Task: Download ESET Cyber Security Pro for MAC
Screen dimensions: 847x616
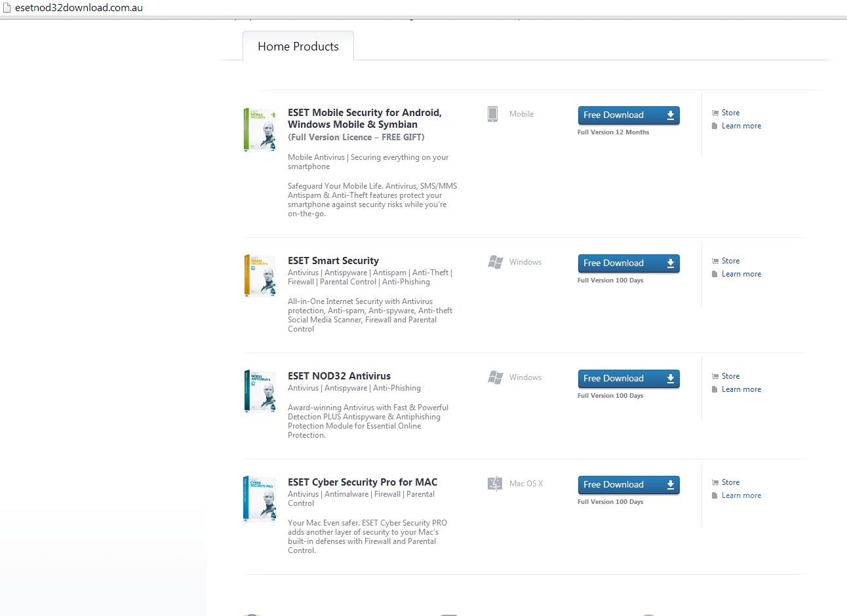Action: point(629,485)
